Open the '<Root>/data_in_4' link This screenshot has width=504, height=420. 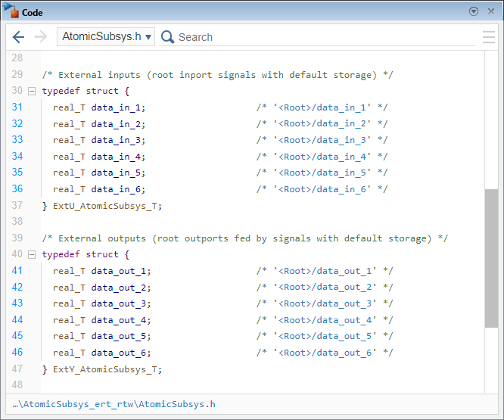coord(322,157)
